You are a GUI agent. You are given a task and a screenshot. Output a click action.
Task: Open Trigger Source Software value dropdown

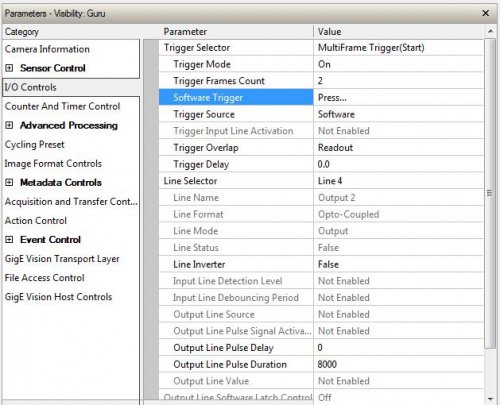[x=398, y=114]
